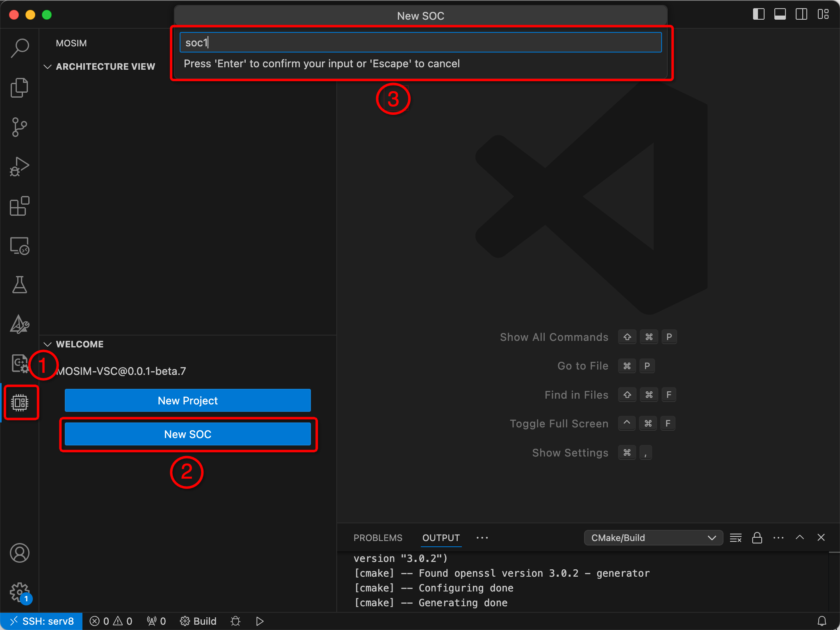Open the Testing flask icon
The image size is (840, 630).
pyautogui.click(x=20, y=285)
